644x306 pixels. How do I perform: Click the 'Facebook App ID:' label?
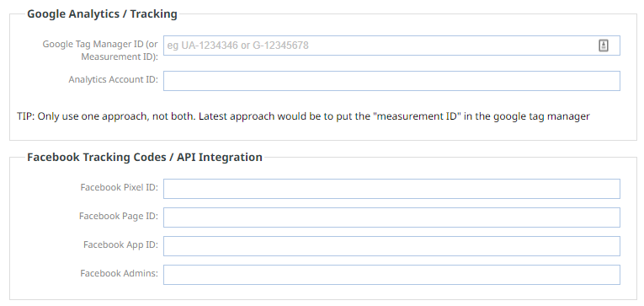pos(120,244)
